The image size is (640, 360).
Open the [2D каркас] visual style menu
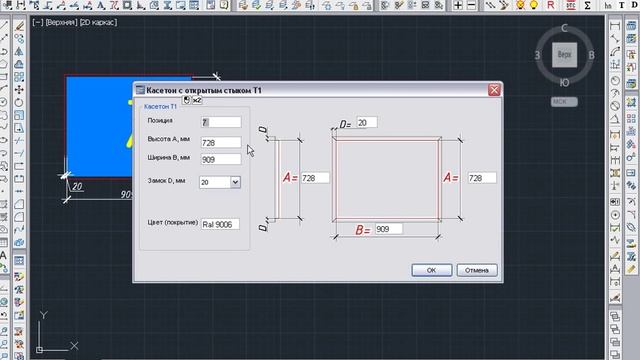[98, 22]
